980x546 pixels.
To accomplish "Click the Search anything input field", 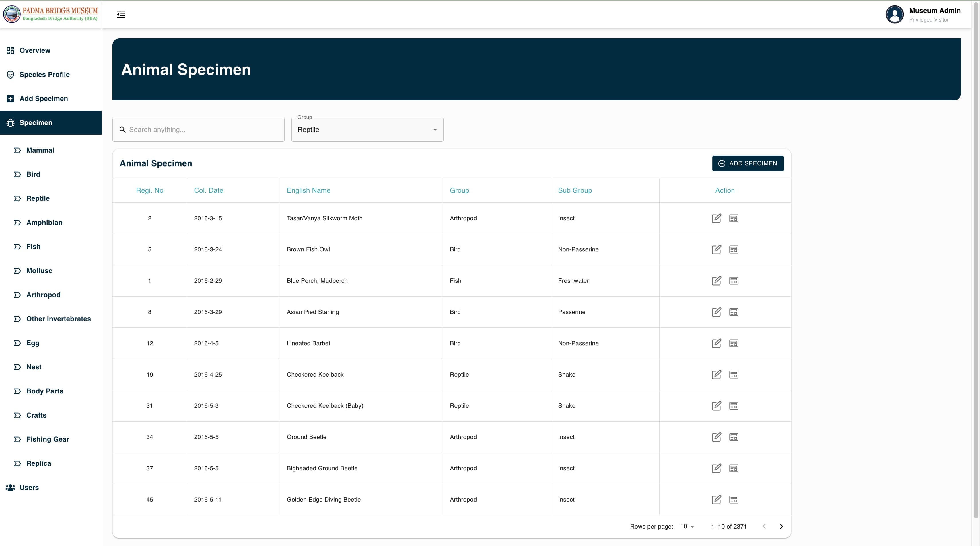I will 198,130.
